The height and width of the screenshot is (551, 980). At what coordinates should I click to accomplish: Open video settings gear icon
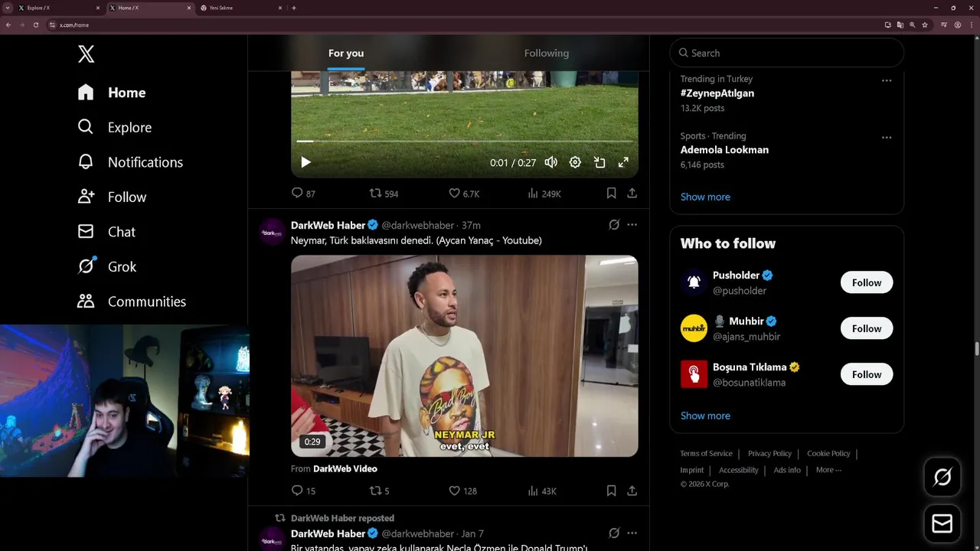tap(575, 162)
